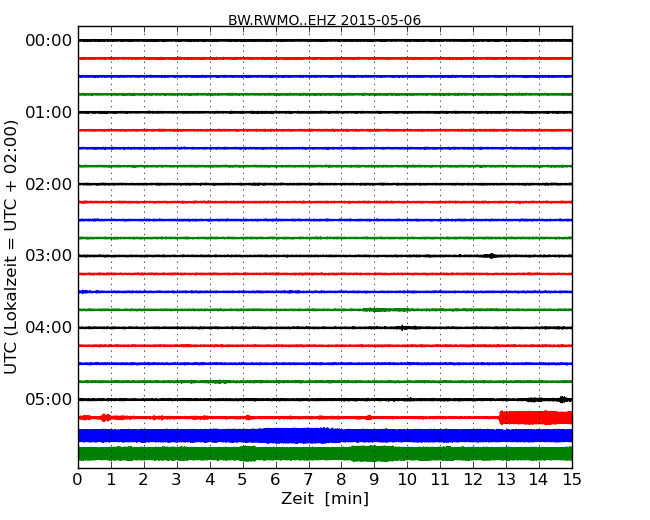Click the Zeit [min] axis label

point(325,499)
